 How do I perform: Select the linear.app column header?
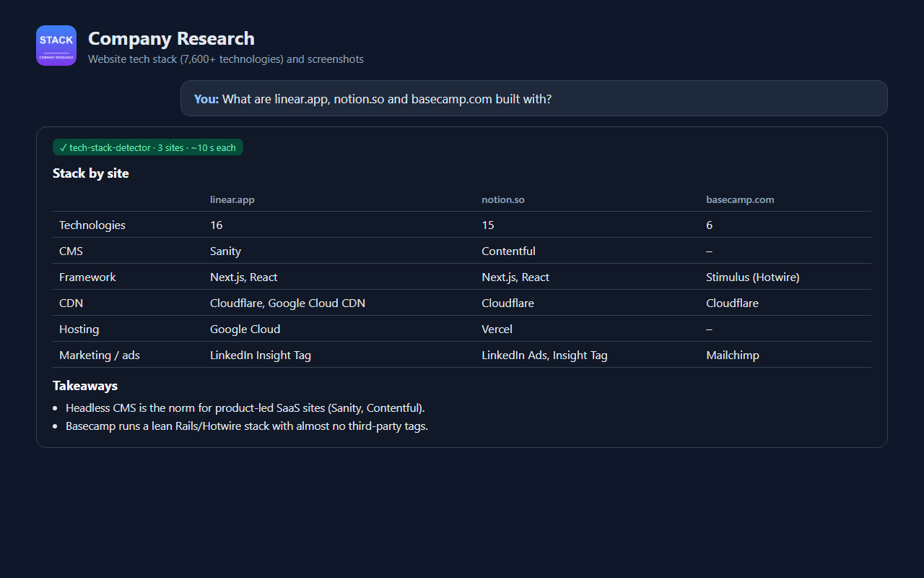point(232,199)
